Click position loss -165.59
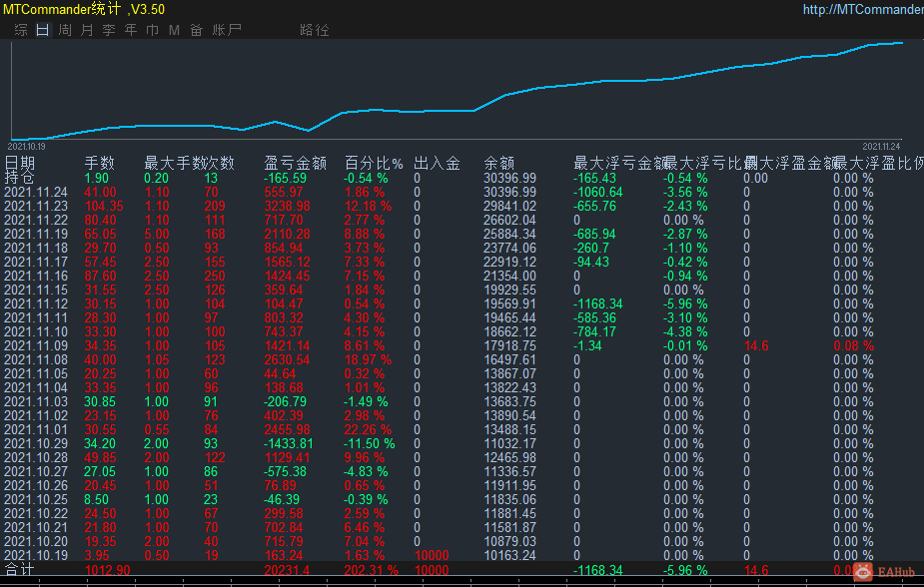 click(286, 178)
